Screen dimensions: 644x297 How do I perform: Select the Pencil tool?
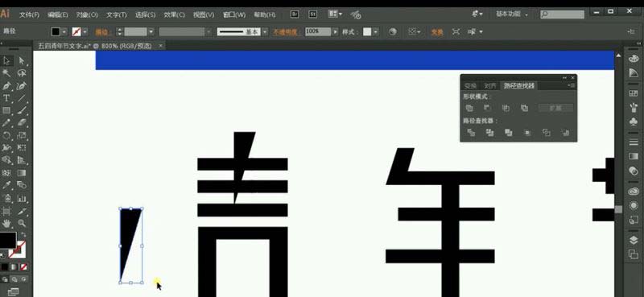6,122
